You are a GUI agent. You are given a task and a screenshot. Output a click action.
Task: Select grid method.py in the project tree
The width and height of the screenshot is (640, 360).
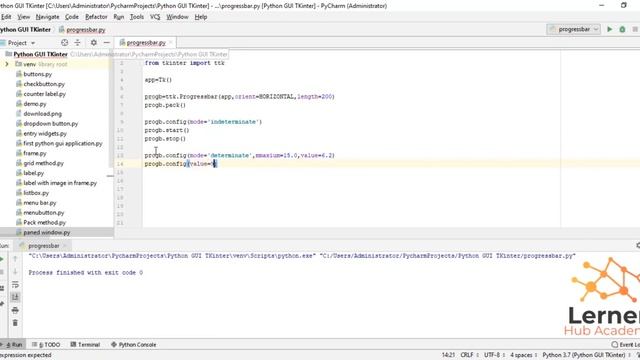coord(43,163)
